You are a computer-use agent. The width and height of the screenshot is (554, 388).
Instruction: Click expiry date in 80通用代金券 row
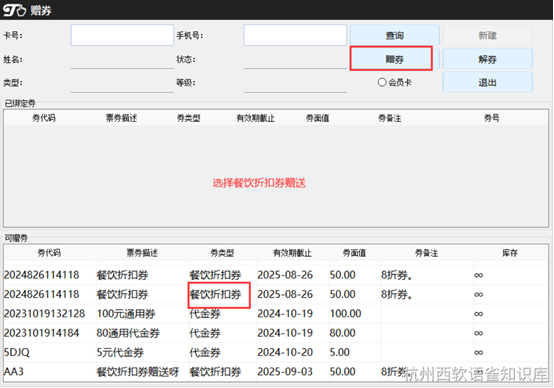click(x=285, y=333)
